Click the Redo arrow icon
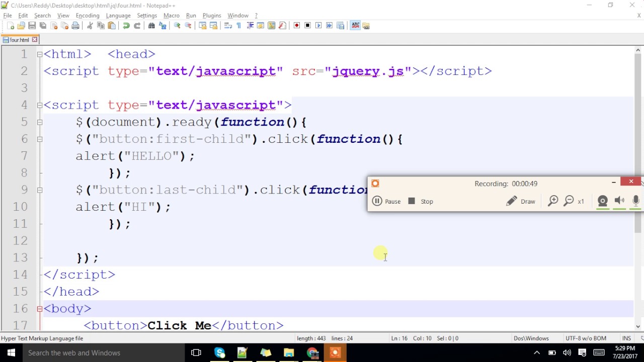 [x=137, y=26]
